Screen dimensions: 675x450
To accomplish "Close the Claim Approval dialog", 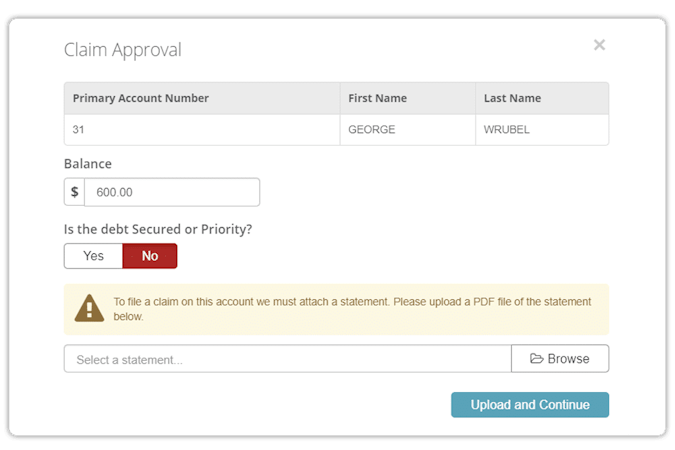I will 599,45.
